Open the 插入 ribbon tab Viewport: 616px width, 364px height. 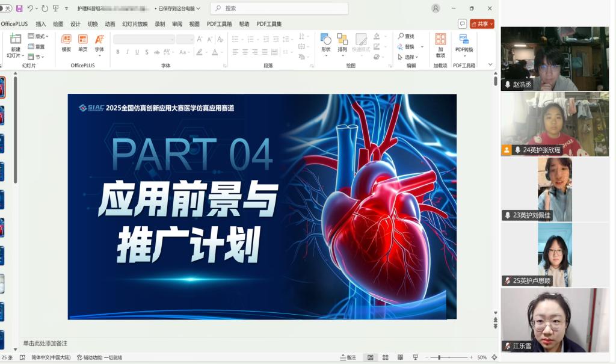(41, 24)
